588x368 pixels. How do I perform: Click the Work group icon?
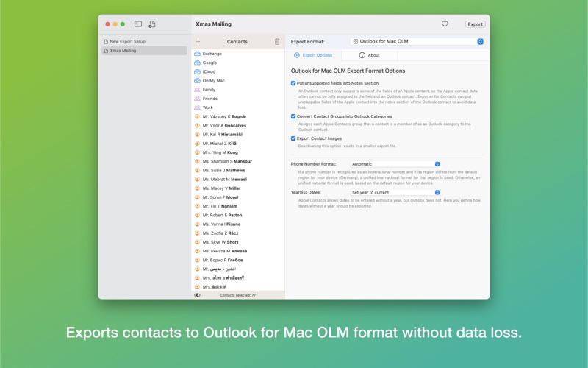coord(197,107)
